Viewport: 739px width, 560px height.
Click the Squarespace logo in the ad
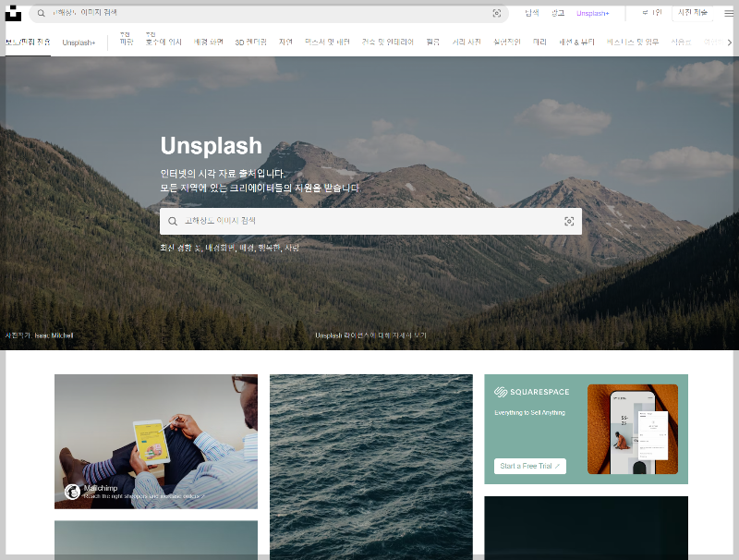point(532,392)
